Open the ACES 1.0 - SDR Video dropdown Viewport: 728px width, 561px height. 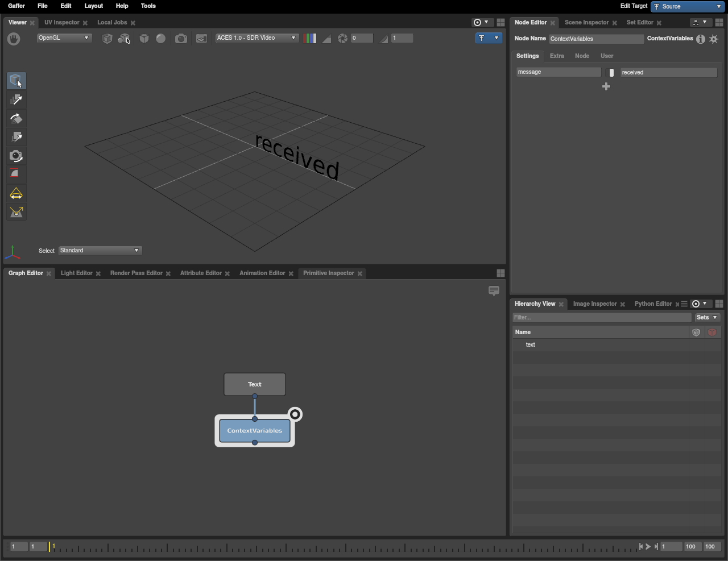coord(257,38)
